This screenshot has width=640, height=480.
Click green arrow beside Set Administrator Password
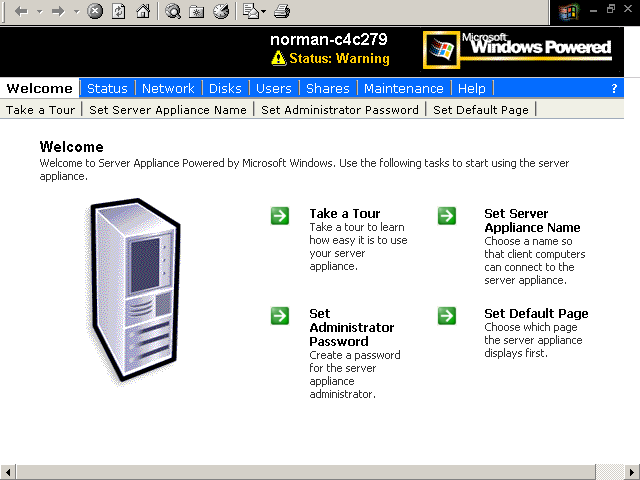280,315
